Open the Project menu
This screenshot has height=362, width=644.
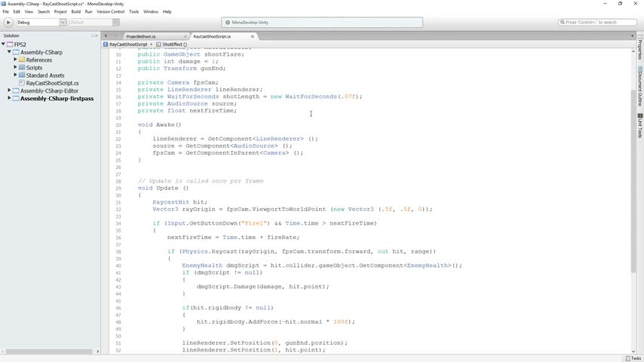[x=60, y=11]
